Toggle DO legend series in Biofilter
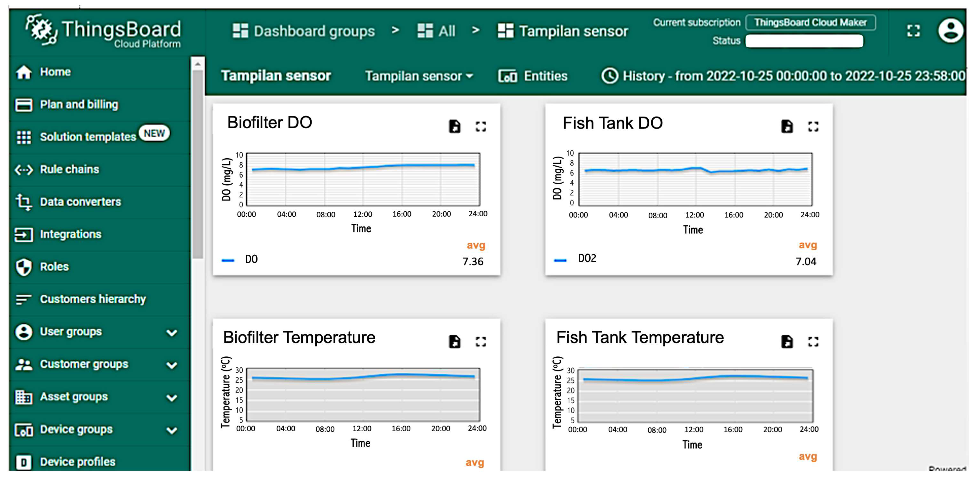Image resolution: width=980 pixels, height=482 pixels. [x=251, y=260]
